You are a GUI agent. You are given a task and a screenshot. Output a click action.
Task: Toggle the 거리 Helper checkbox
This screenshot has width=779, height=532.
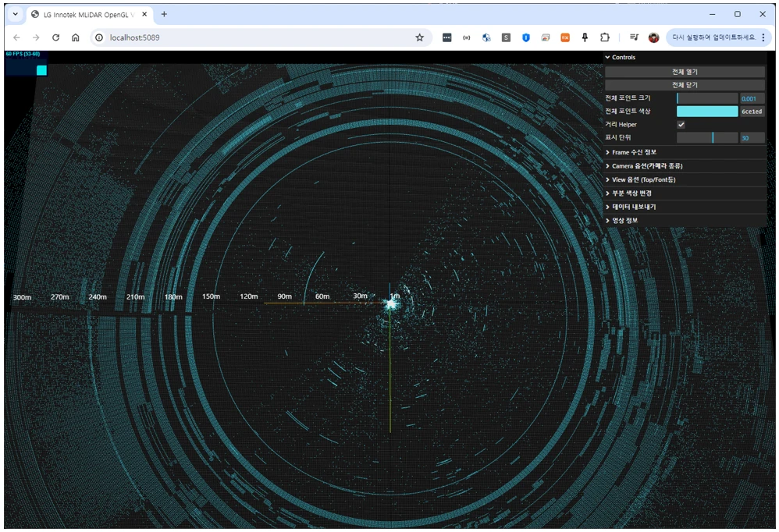pyautogui.click(x=681, y=125)
